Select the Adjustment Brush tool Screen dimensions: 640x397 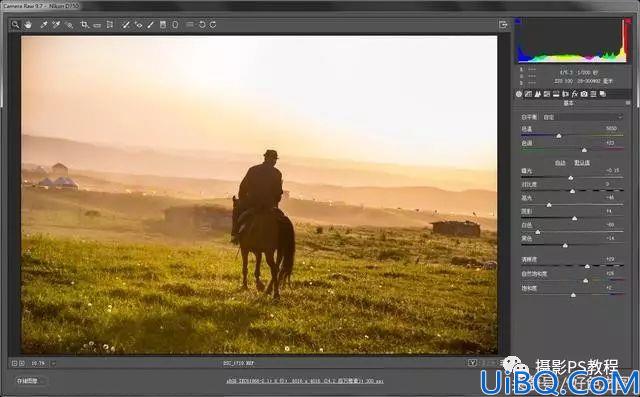point(151,24)
